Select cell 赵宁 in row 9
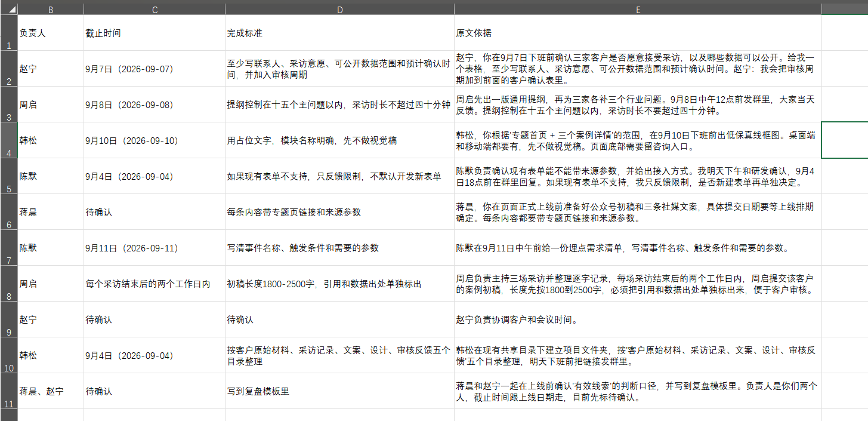 pos(51,319)
